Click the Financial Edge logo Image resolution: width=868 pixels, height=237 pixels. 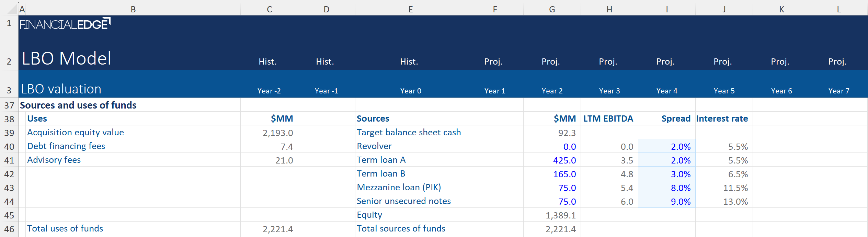pos(65,24)
